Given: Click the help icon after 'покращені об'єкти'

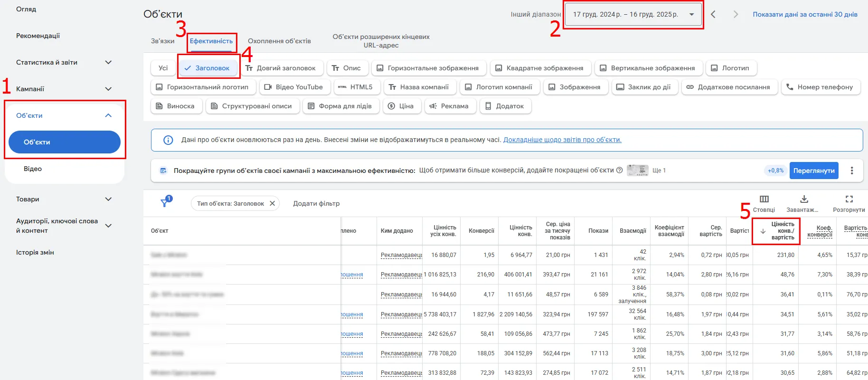Looking at the screenshot, I should (x=619, y=171).
